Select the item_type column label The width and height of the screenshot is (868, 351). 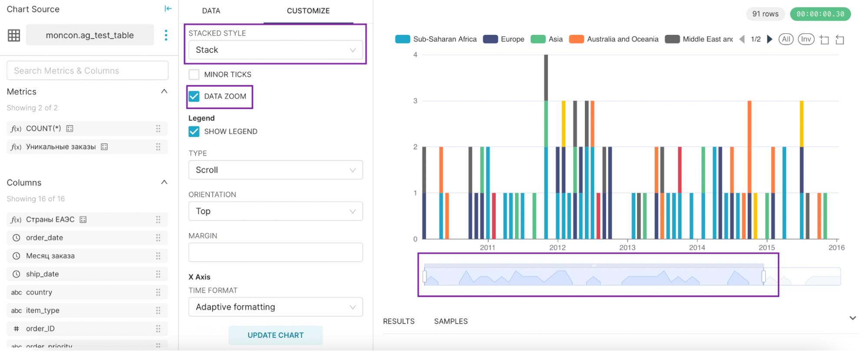click(x=43, y=311)
